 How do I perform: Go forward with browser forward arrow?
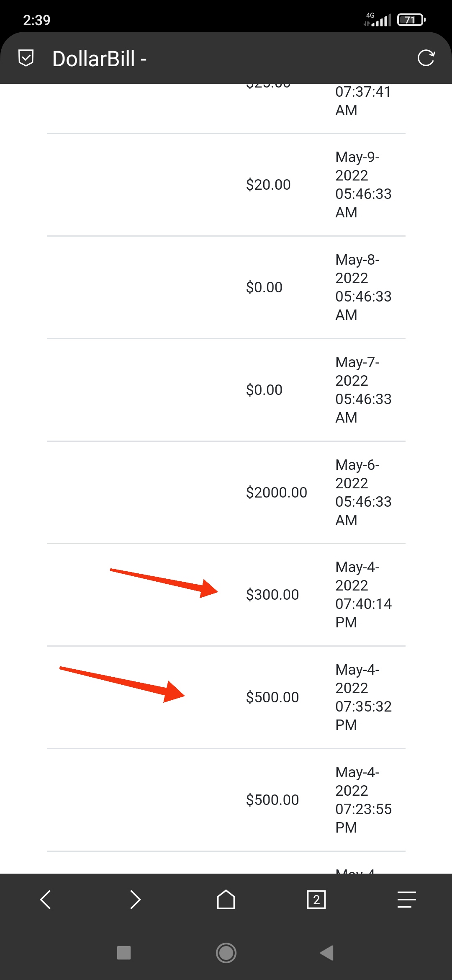click(135, 899)
